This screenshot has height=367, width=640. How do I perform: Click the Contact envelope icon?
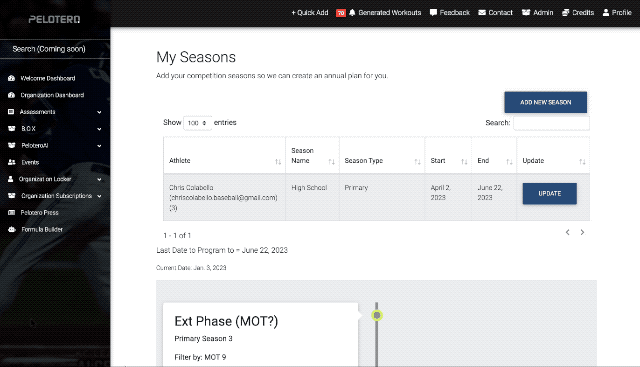pyautogui.click(x=482, y=13)
